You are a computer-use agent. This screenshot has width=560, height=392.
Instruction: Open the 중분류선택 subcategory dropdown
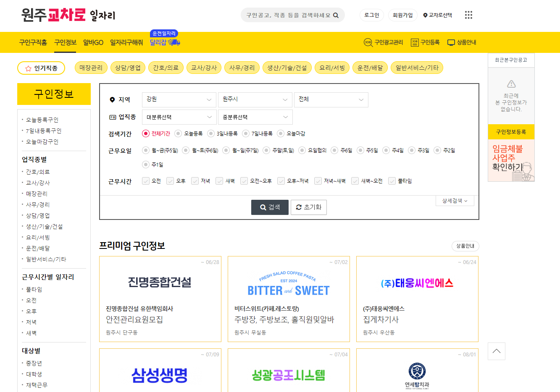pyautogui.click(x=255, y=117)
